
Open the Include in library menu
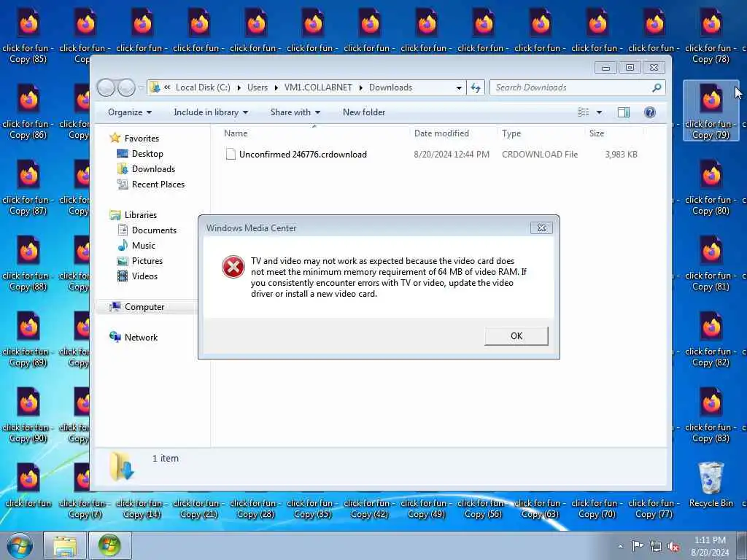pyautogui.click(x=211, y=112)
